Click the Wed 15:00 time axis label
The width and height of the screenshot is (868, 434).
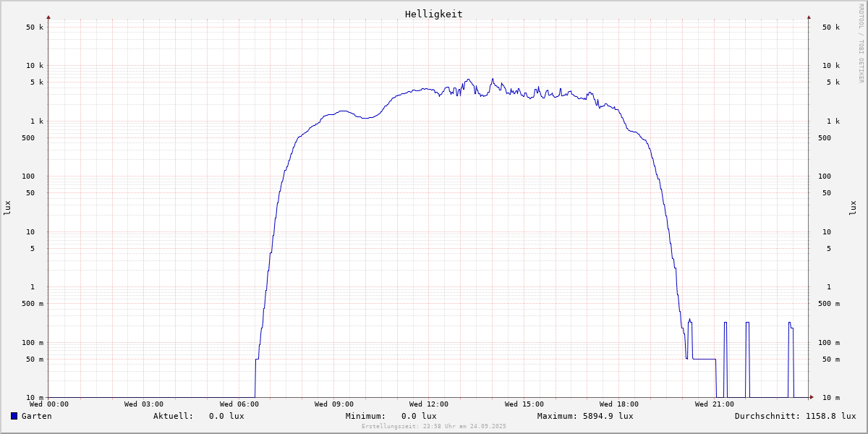(x=524, y=404)
